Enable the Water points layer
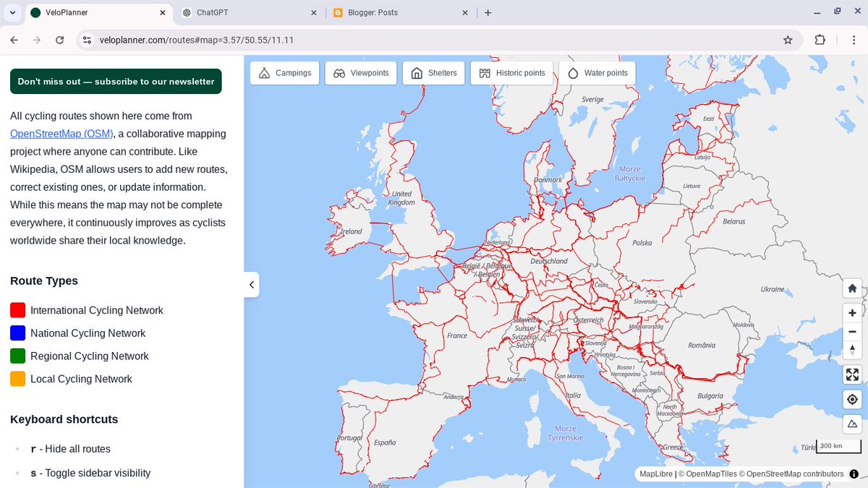868x488 pixels. click(597, 72)
